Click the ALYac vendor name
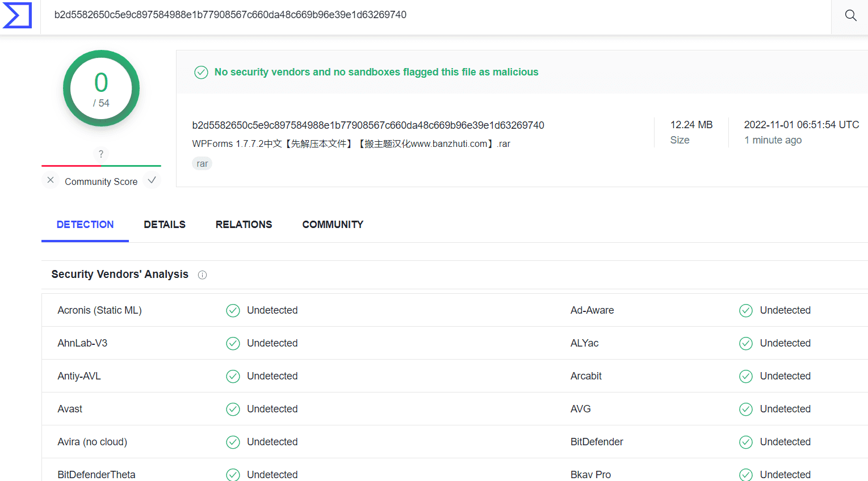 pyautogui.click(x=584, y=343)
